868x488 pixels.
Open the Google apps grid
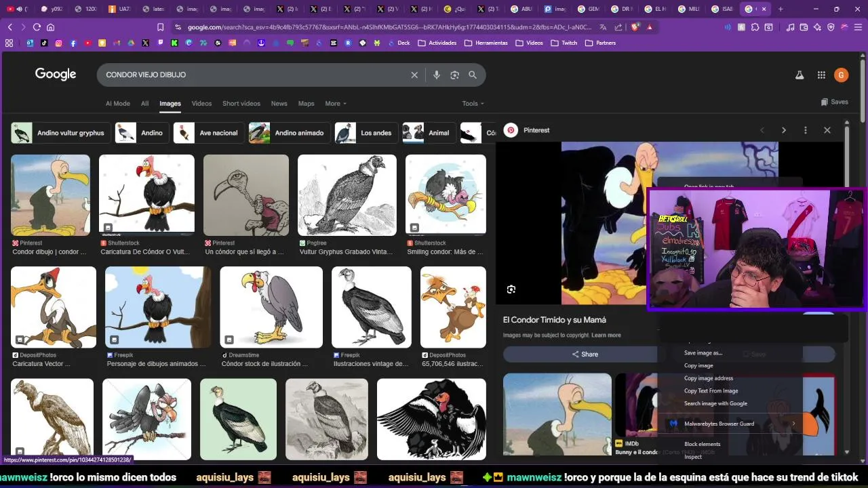821,75
